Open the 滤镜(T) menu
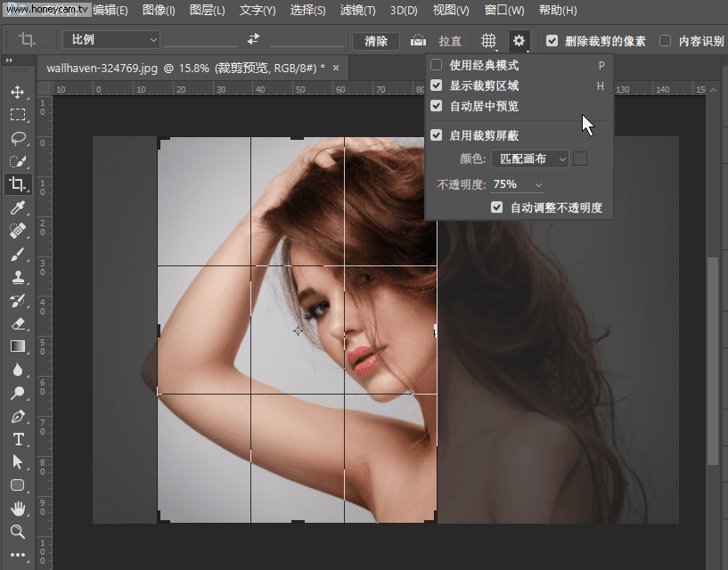 pos(357,11)
